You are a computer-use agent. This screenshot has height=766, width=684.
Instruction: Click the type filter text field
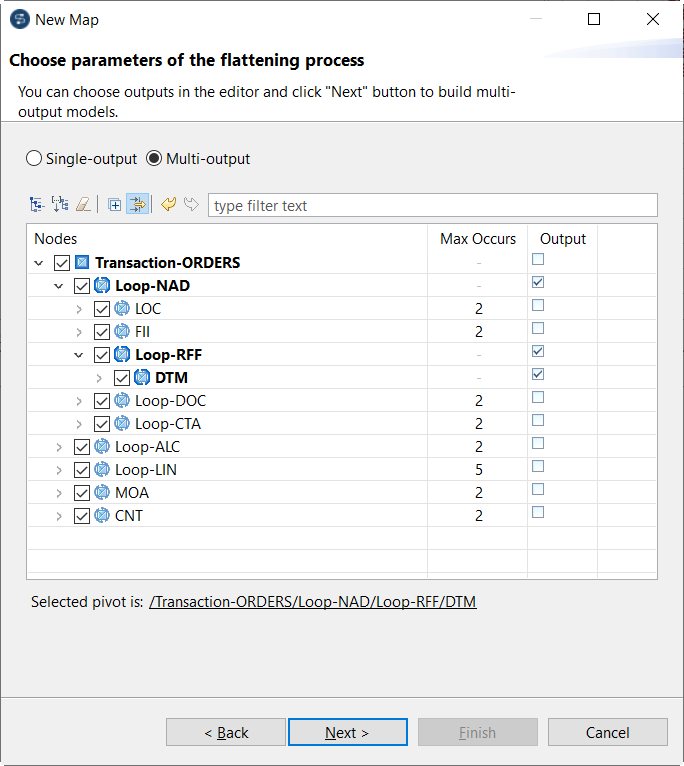432,206
